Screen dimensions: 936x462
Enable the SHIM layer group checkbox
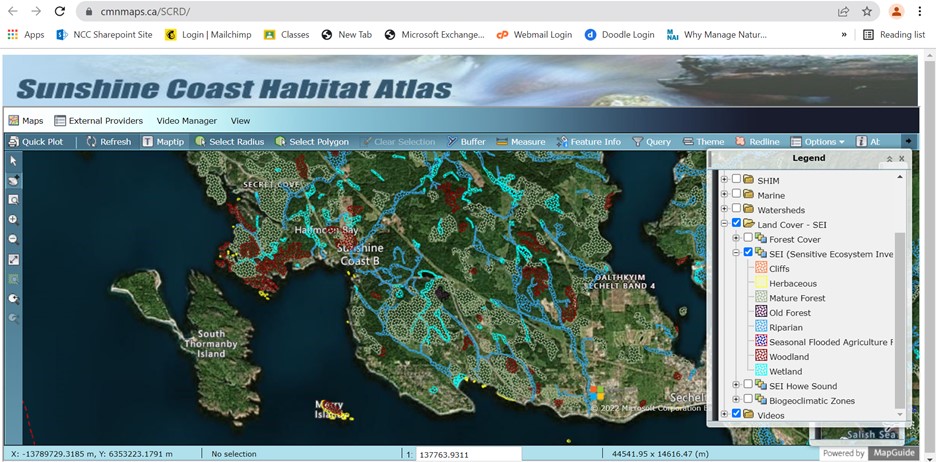tap(736, 178)
